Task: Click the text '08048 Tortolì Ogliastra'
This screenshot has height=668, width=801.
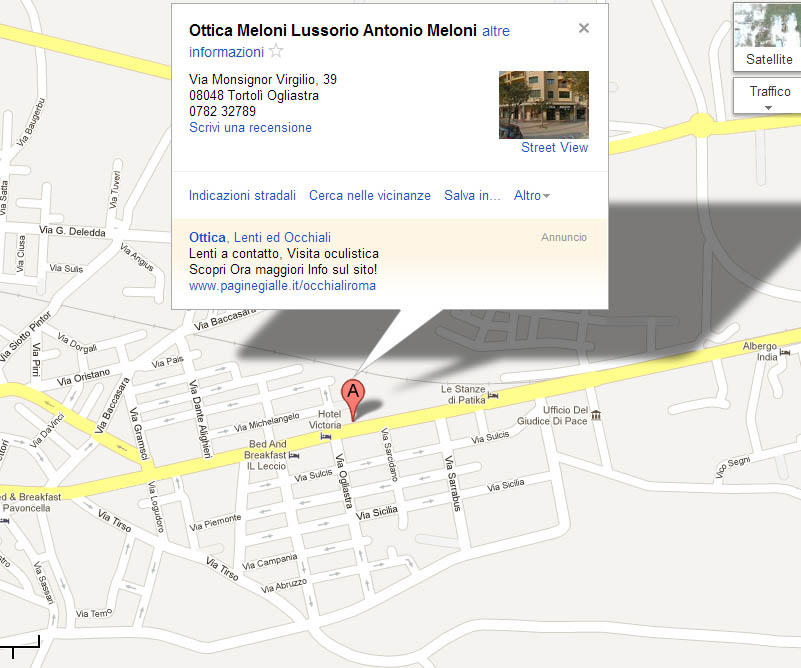Action: tap(254, 96)
